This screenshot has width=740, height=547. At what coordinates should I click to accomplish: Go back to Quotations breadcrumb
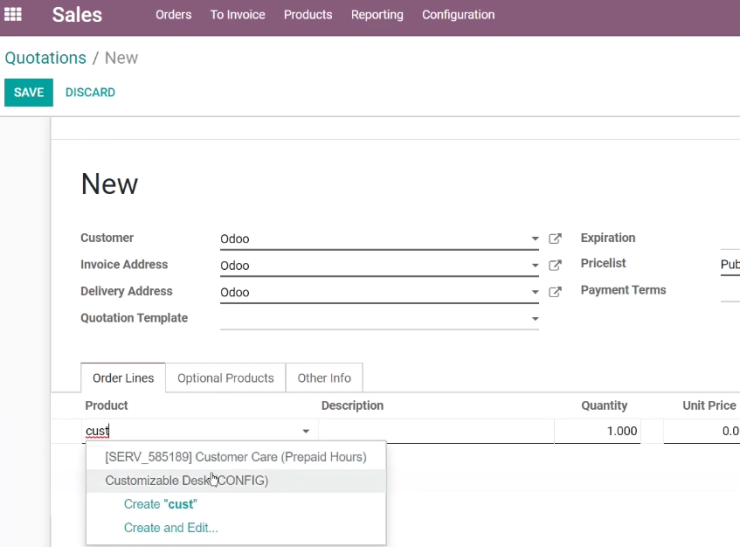pos(46,58)
